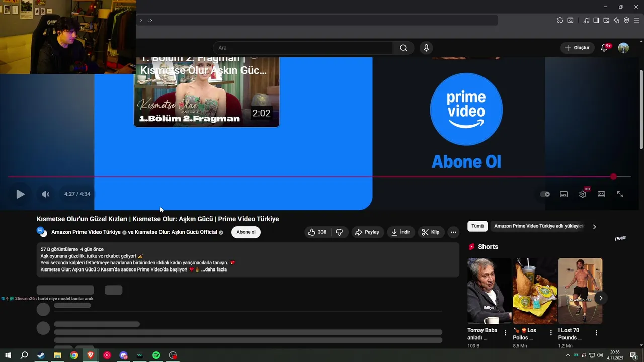Open Discord from the taskbar
The height and width of the screenshot is (362, 644).
pos(123,355)
